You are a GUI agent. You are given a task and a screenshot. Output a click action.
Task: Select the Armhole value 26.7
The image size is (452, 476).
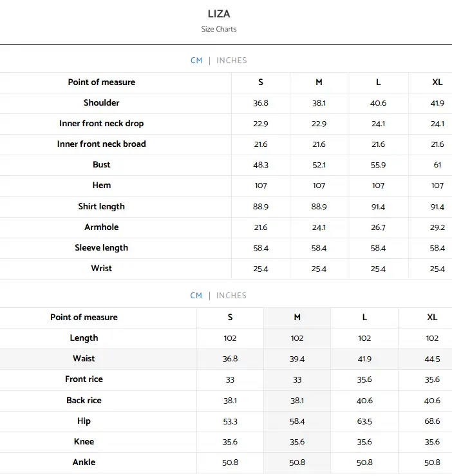378,227
